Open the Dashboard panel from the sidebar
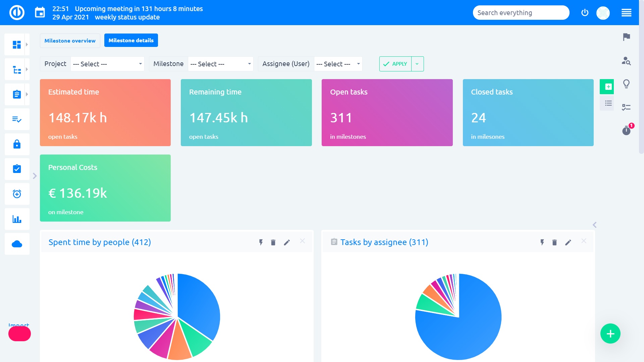The width and height of the screenshot is (644, 362). point(16,44)
